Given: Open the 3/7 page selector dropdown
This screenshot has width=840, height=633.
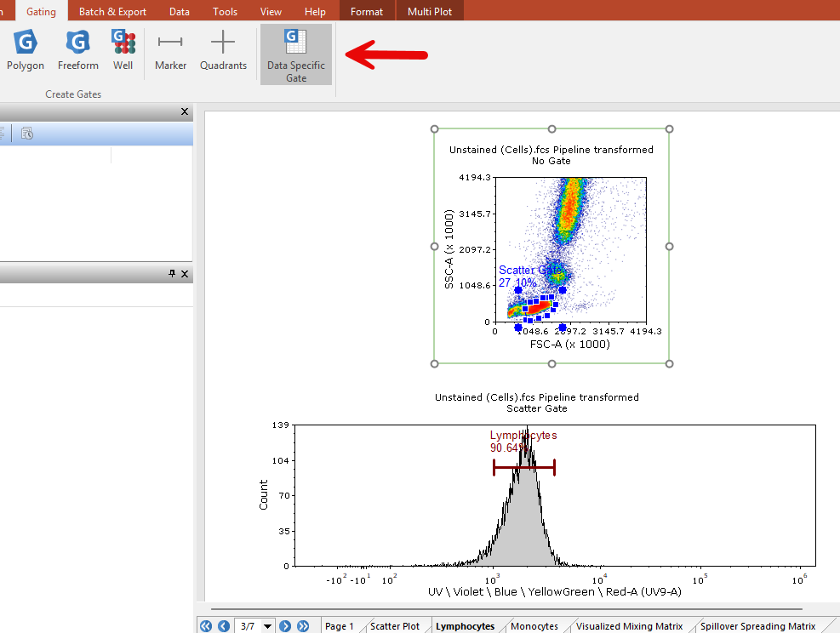Looking at the screenshot, I should point(268,626).
